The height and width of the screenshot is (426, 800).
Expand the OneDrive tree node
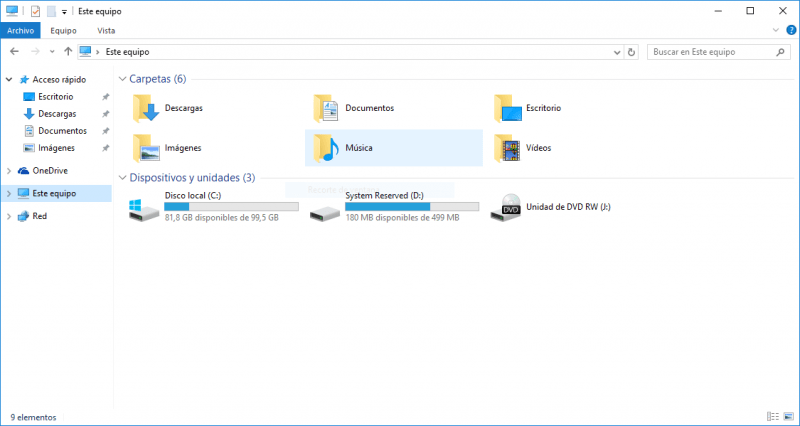[x=9, y=171]
